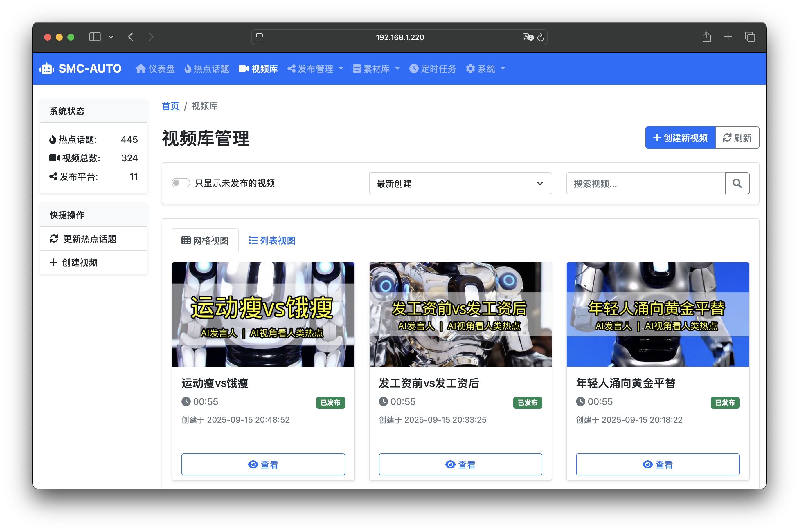Switch to the 列表视图 tab
This screenshot has width=799, height=532.
point(272,240)
